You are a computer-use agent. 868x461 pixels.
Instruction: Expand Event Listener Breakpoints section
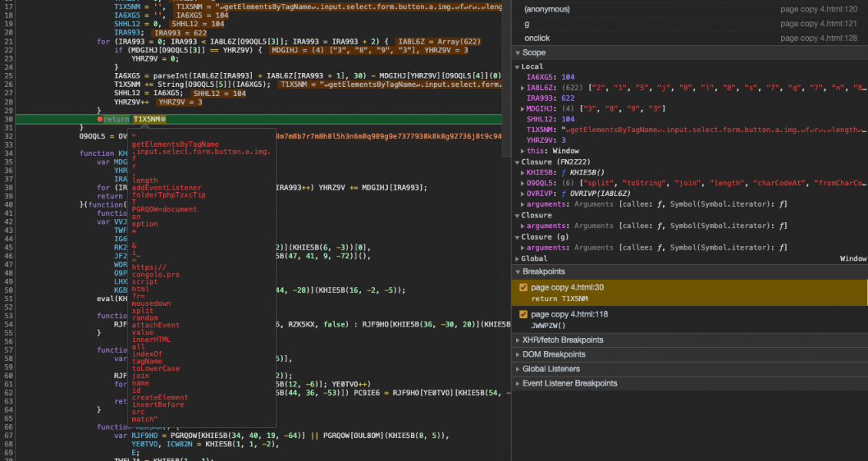click(x=518, y=383)
